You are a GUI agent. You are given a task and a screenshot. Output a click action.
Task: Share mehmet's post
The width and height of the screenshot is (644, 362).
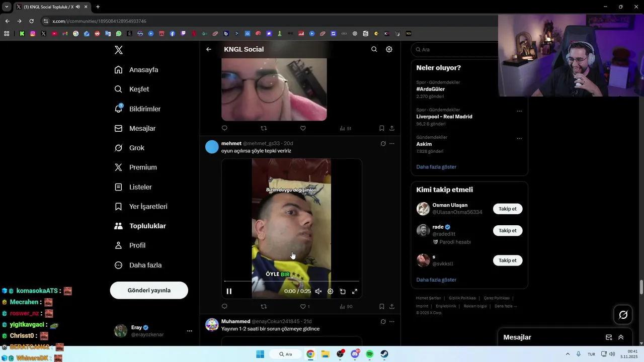[392, 306]
